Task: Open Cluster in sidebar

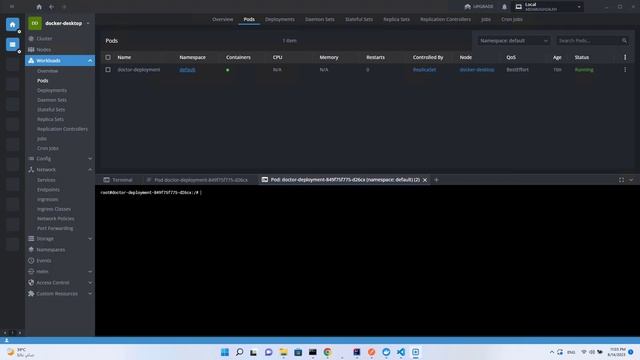Action: click(x=44, y=38)
